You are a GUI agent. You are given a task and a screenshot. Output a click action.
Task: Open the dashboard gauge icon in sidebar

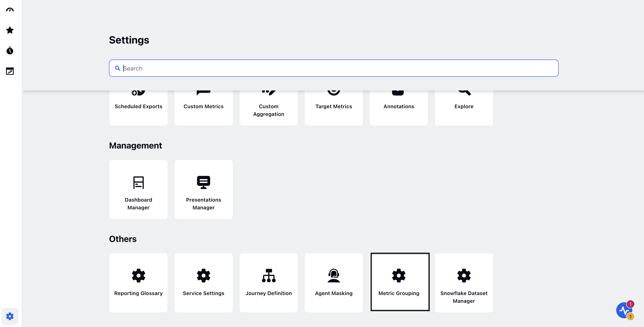[10, 10]
